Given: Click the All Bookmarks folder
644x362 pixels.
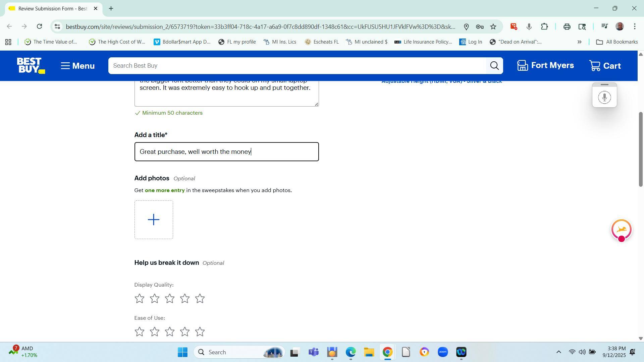Looking at the screenshot, I should (x=617, y=42).
